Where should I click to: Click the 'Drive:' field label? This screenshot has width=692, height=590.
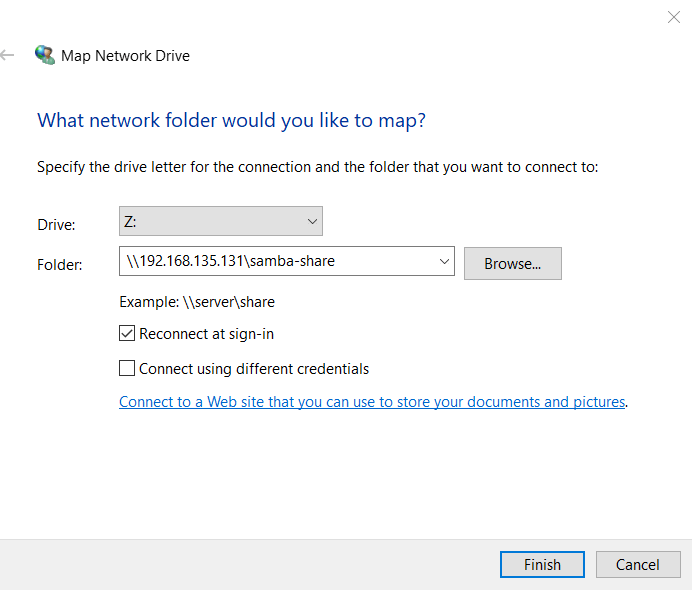56,225
